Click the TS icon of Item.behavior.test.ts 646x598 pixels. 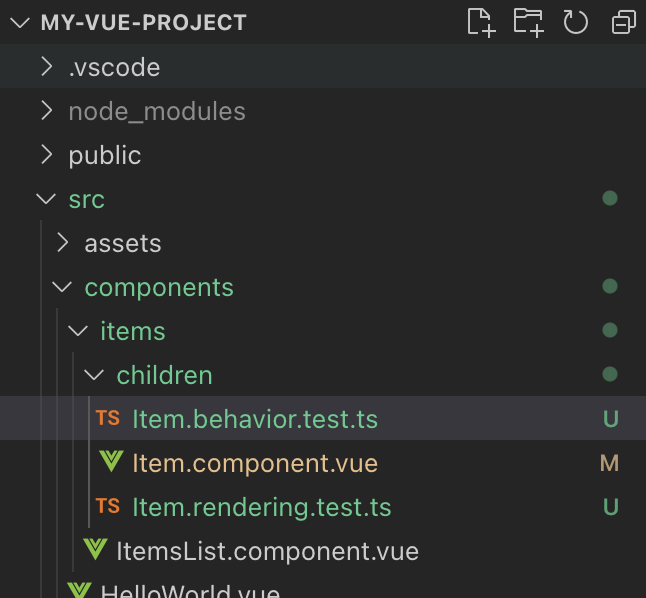(x=108, y=418)
